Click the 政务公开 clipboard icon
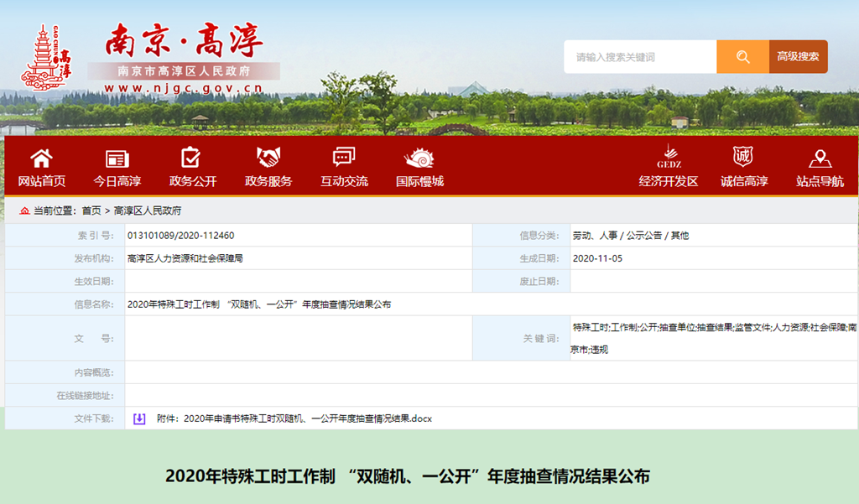The image size is (859, 504). (192, 158)
